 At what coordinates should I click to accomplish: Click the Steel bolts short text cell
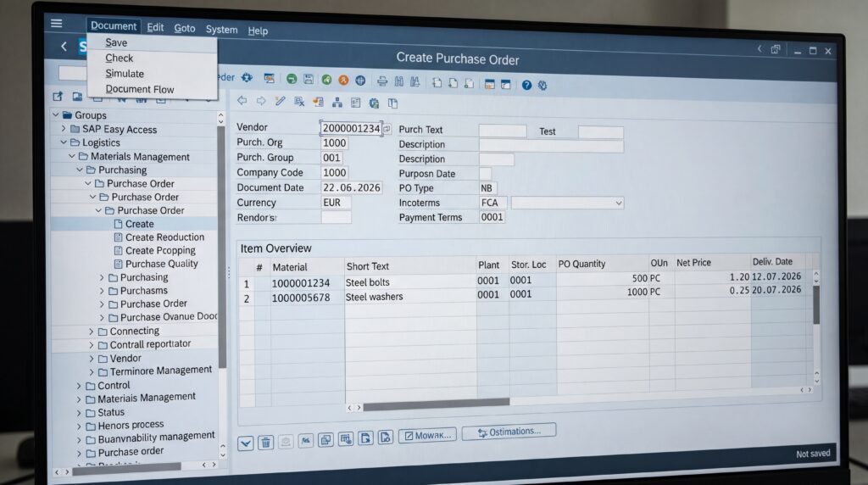[409, 282]
